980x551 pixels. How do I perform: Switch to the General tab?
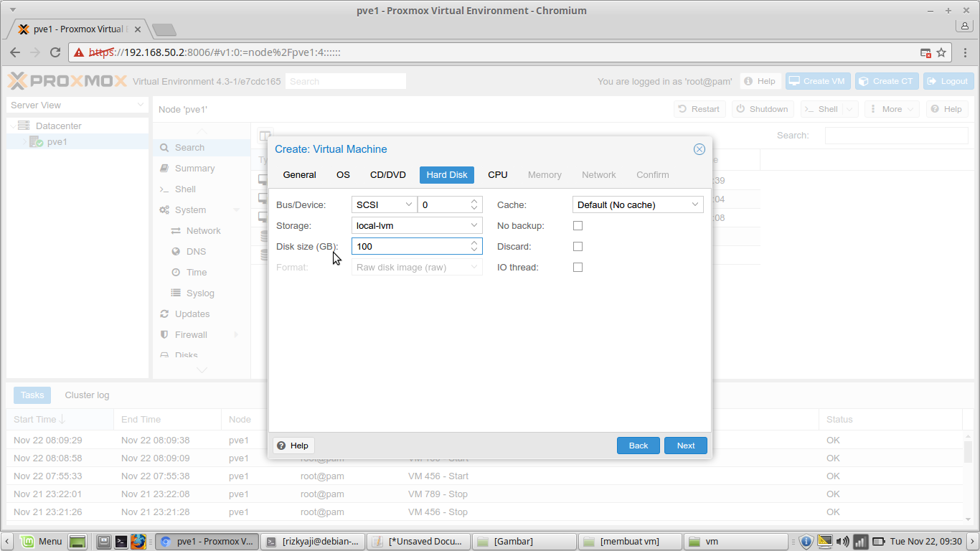[300, 175]
